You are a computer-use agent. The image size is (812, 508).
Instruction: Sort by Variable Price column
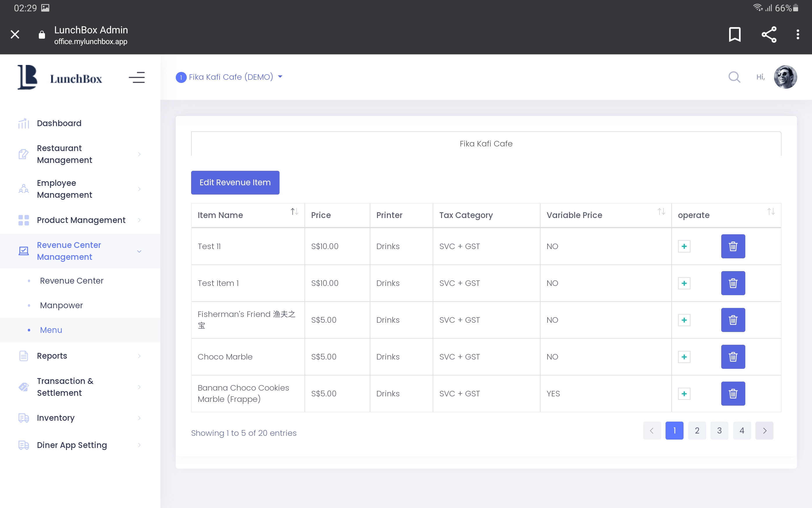tap(661, 212)
